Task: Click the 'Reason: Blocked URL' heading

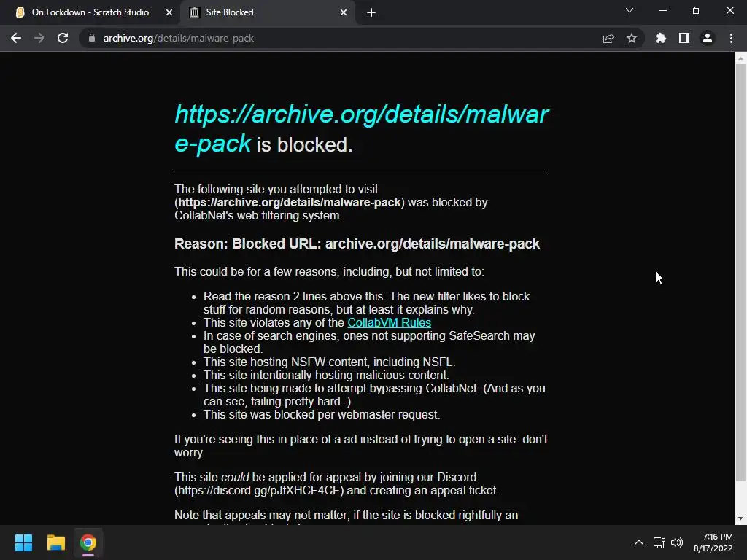Action: 357,244
